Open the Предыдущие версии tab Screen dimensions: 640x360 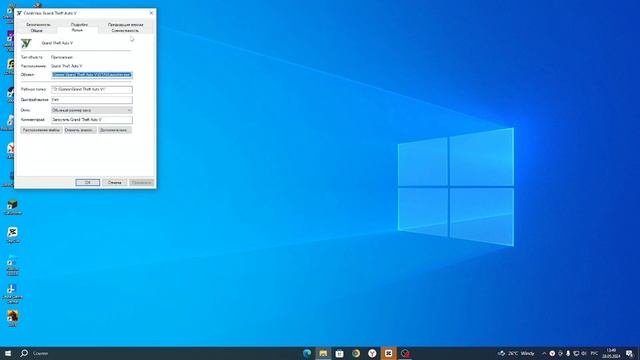tap(125, 24)
